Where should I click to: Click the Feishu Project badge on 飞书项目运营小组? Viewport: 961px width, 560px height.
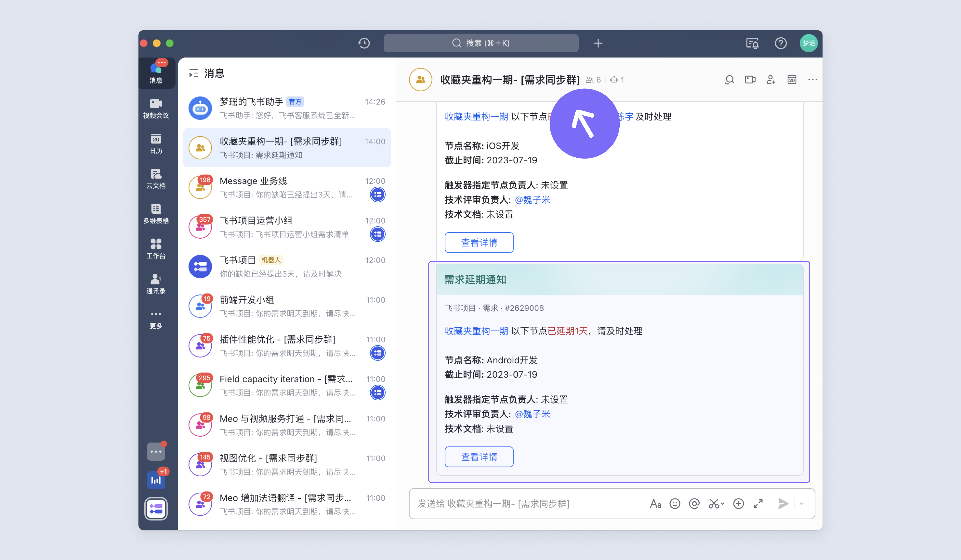pos(378,234)
